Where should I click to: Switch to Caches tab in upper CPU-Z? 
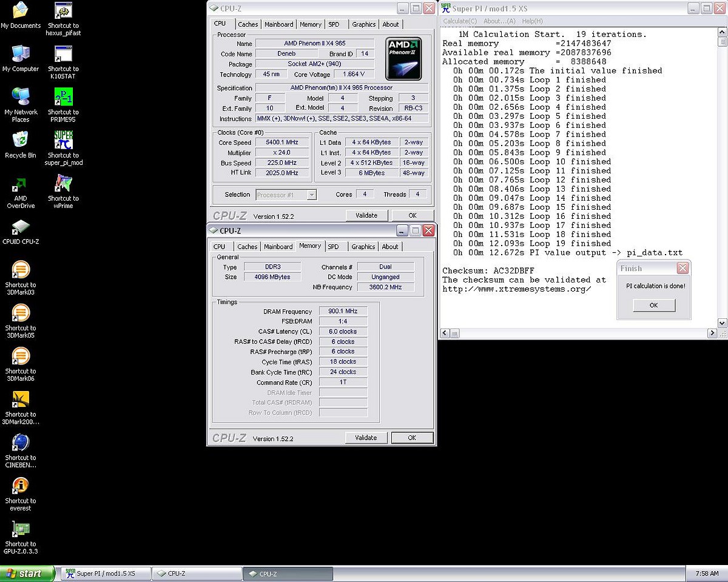pos(248,24)
